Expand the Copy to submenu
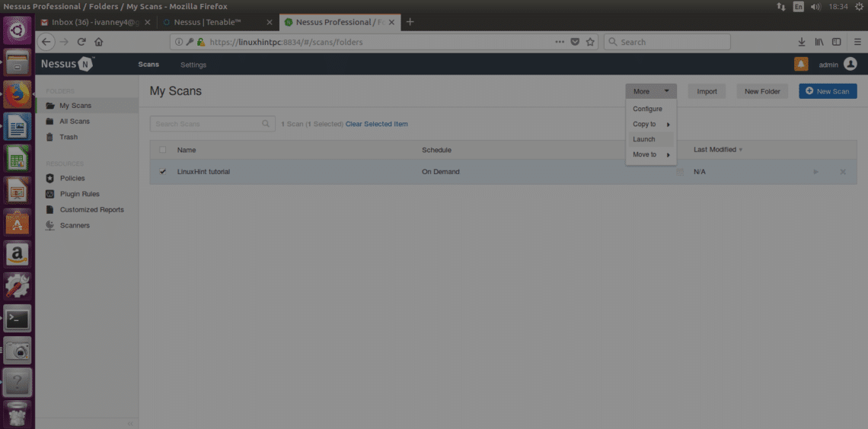Viewport: 868px width, 429px height. point(651,125)
